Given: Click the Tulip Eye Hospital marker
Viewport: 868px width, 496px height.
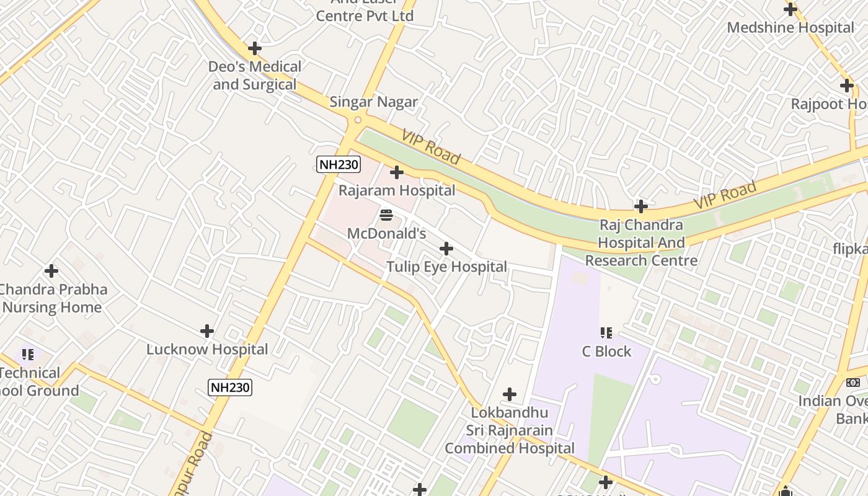Looking at the screenshot, I should tap(446, 249).
